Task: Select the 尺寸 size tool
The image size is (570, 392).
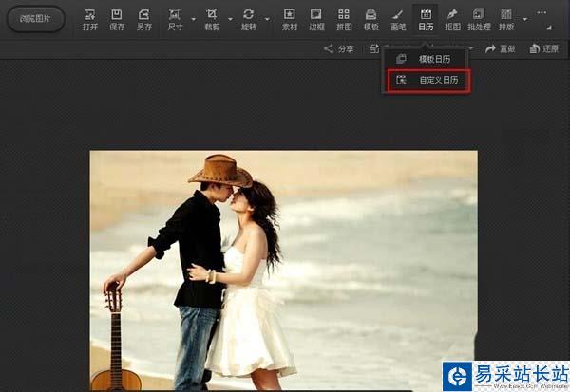Action: click(175, 20)
